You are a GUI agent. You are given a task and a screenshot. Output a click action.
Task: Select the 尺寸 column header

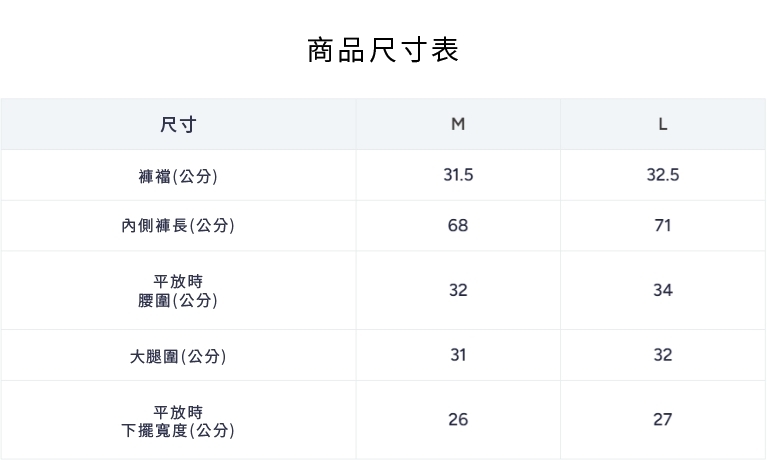coord(178,125)
